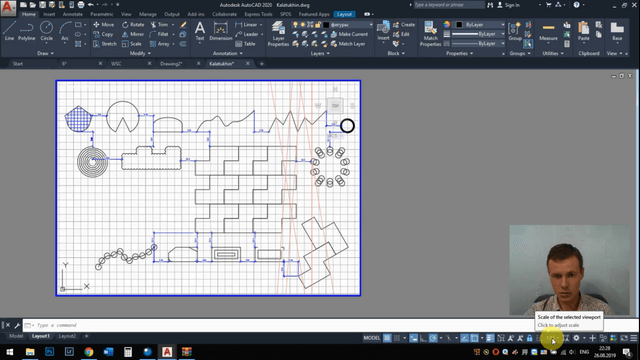This screenshot has height=360, width=640.
Task: Select the Circle tool
Action: (x=47, y=31)
